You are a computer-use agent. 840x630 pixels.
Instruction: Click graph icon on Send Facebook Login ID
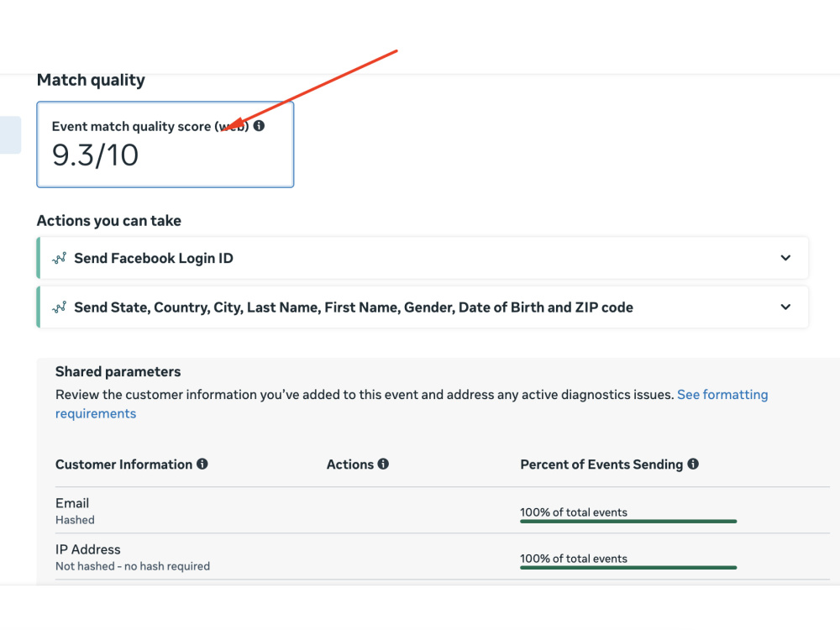pyautogui.click(x=60, y=258)
